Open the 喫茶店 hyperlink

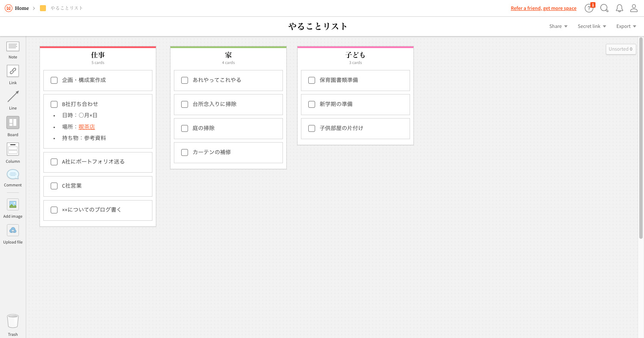point(87,127)
